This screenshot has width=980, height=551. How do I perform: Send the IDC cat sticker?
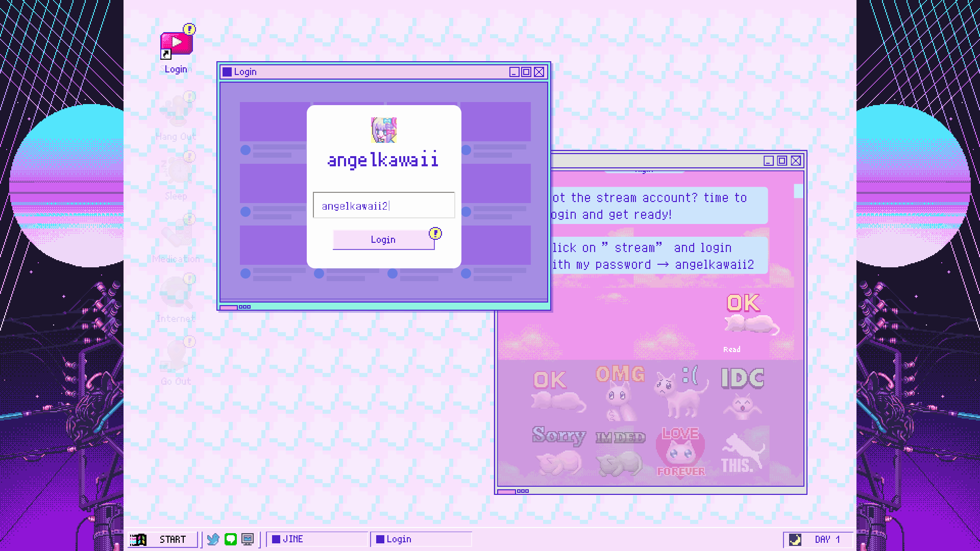coord(742,393)
